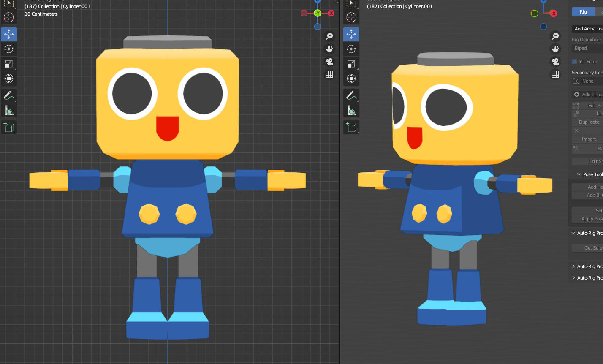Click the red X axis on left gizmo

pos(331,13)
